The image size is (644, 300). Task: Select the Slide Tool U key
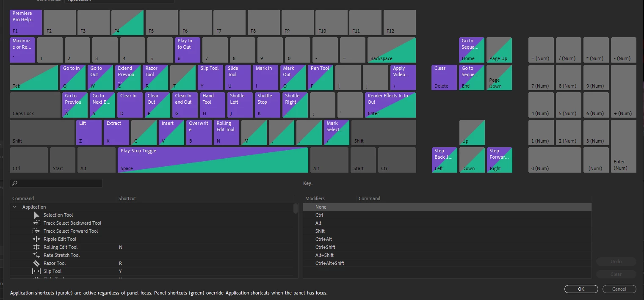238,77
